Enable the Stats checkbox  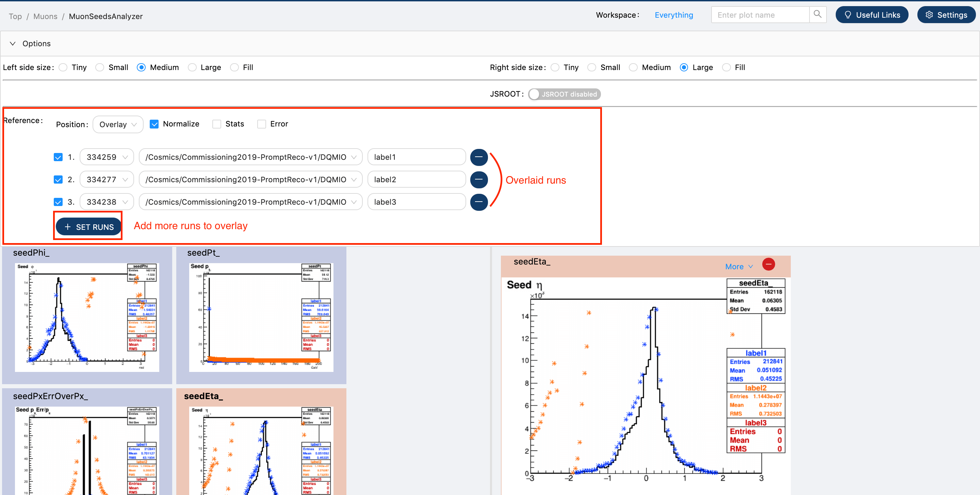pos(216,124)
